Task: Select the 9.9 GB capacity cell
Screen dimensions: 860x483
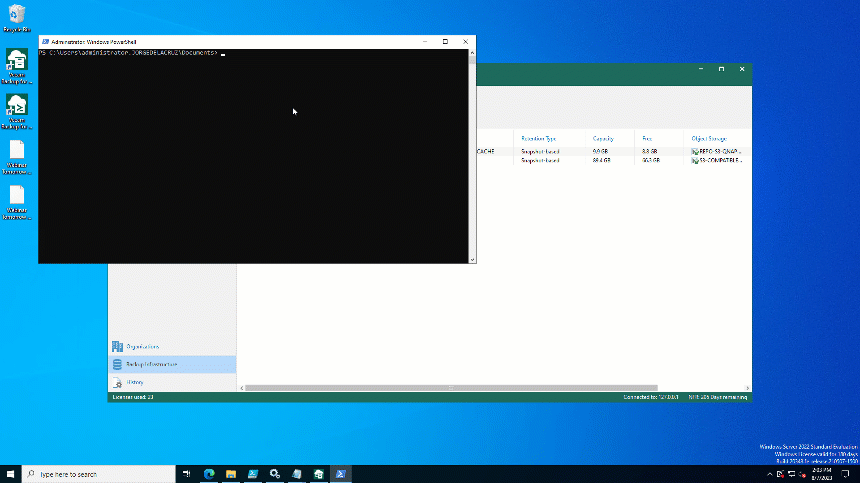Action: coord(600,151)
